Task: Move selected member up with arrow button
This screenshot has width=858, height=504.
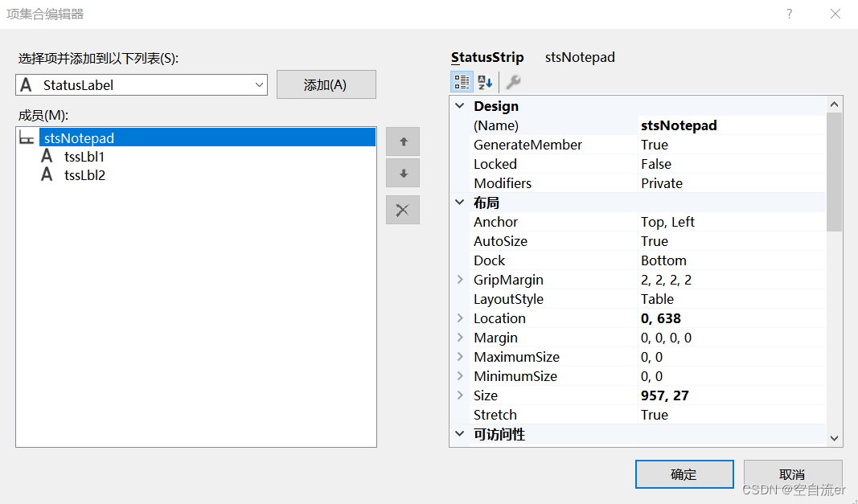Action: (x=403, y=141)
